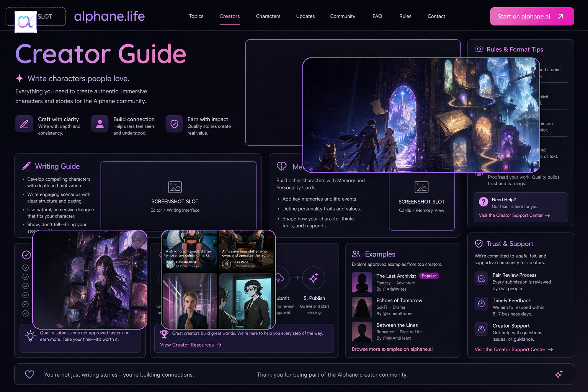The image size is (588, 392).
Task: Open Echoes of Tomorrow avatar thumbnail
Action: (362, 307)
